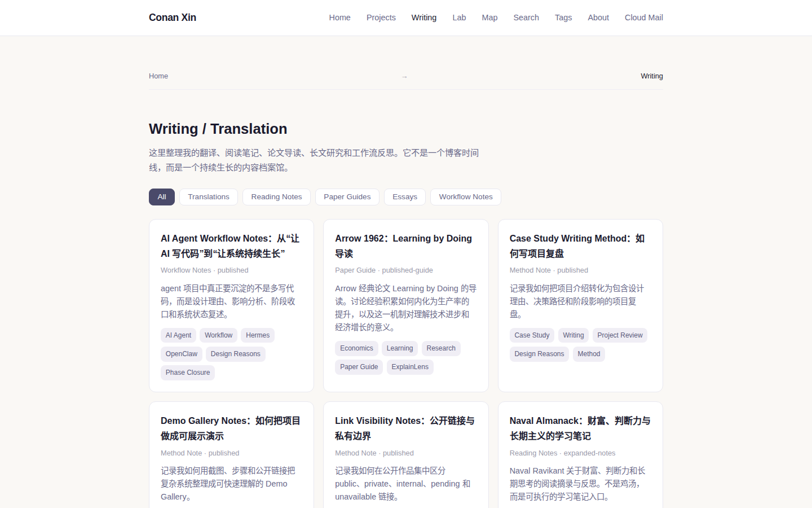Image resolution: width=812 pixels, height=508 pixels.
Task: Go to Home in the top navigation
Action: (339, 17)
